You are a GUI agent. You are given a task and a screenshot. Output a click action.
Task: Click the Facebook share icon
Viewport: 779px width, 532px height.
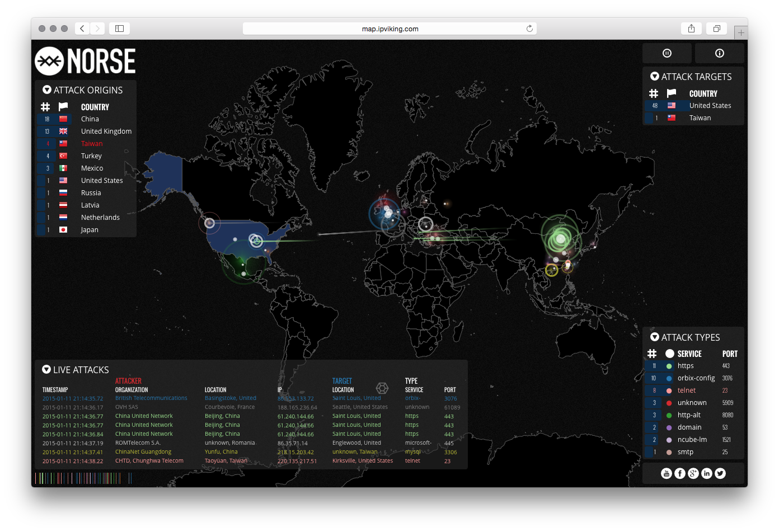point(679,473)
